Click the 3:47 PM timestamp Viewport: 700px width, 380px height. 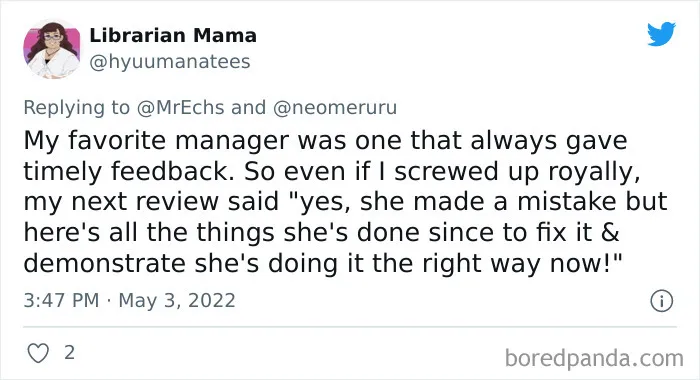[x=61, y=300]
